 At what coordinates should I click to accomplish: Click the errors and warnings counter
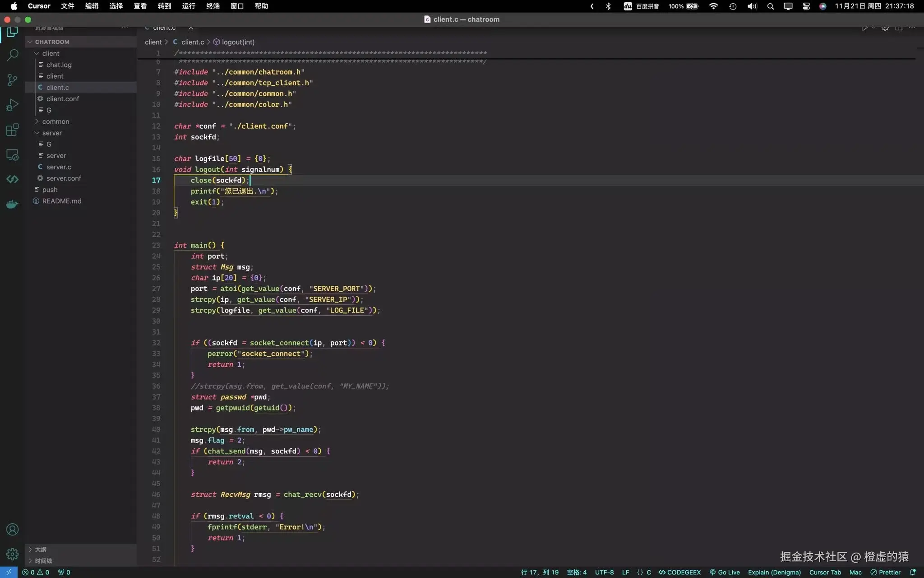coord(36,572)
